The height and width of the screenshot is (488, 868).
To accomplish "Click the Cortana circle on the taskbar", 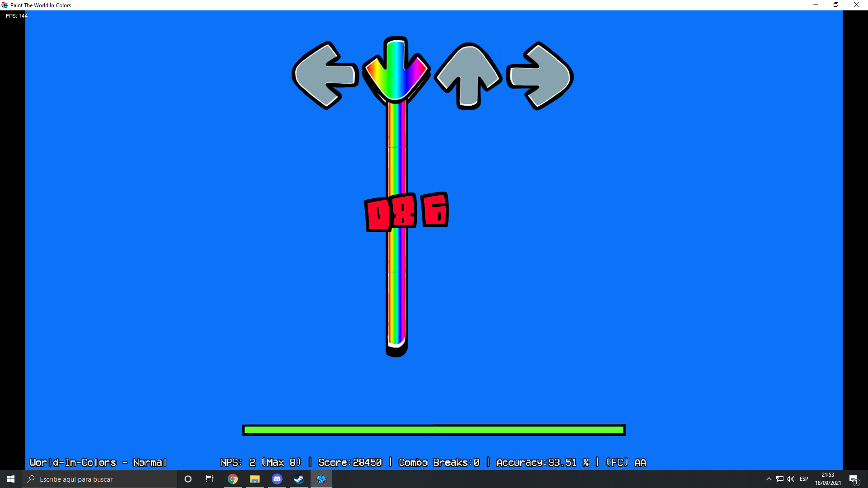I will coord(188,479).
